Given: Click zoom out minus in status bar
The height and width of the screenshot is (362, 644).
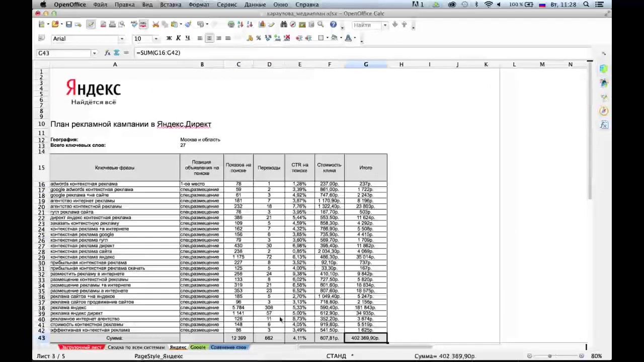Looking at the screenshot, I should 529,356.
